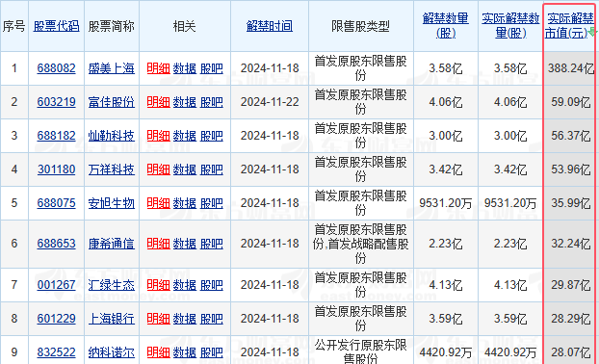The height and width of the screenshot is (364, 599).
Task: View 明细 for 康希通信
Action: pos(158,244)
